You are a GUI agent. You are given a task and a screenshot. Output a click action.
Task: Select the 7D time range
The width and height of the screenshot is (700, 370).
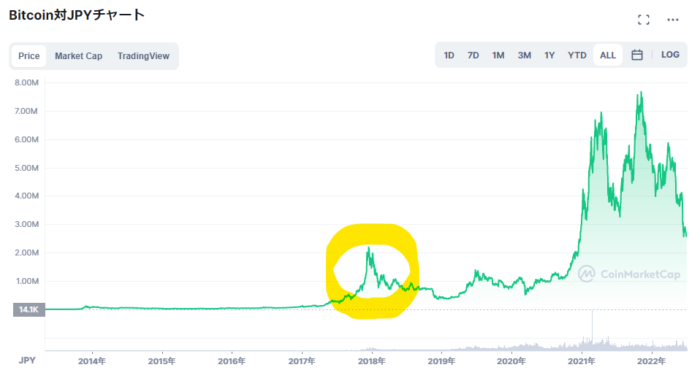(x=473, y=55)
